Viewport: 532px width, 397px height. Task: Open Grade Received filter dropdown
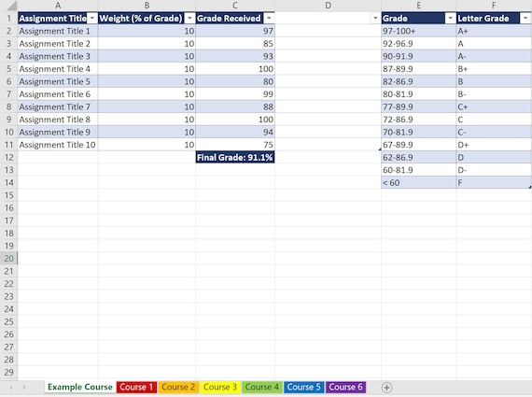click(269, 19)
